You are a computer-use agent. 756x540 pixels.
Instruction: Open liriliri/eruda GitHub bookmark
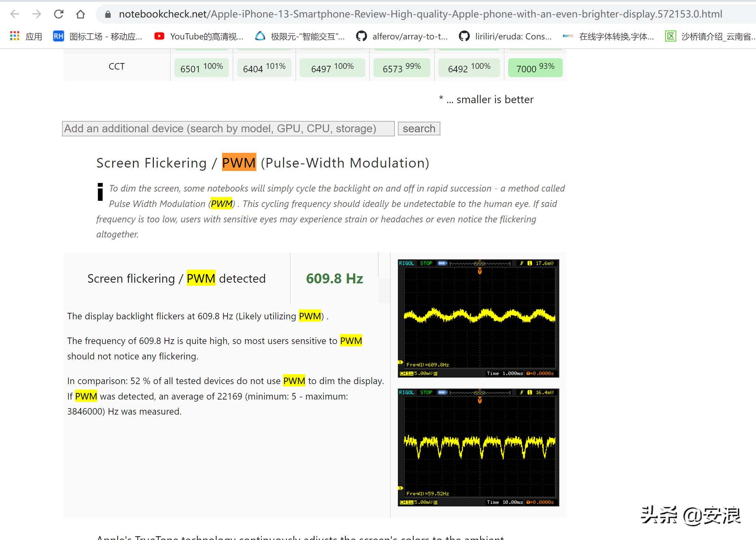click(505, 36)
